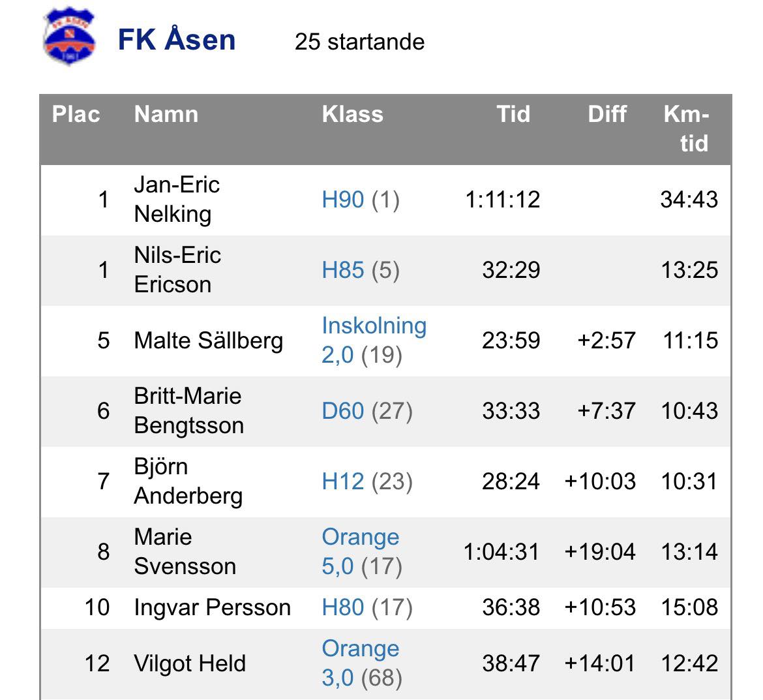
Task: Click the Diff column header
Action: pos(606,115)
